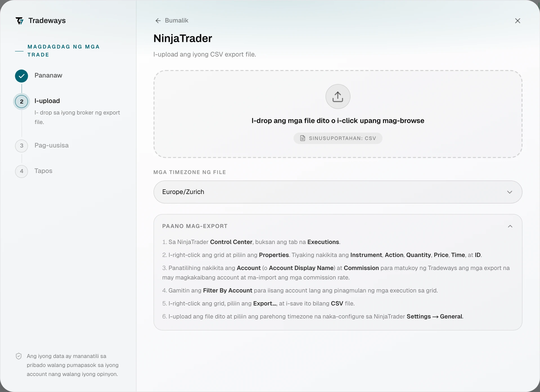Viewport: 540px width, 392px height.
Task: Click the SINUSUPORTAHAN: CSV badge
Action: [x=338, y=138]
